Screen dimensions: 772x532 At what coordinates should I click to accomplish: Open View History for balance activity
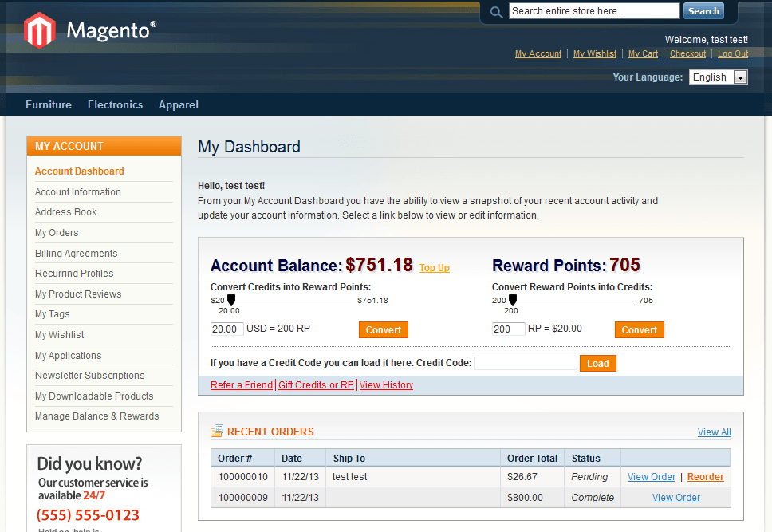pos(386,384)
